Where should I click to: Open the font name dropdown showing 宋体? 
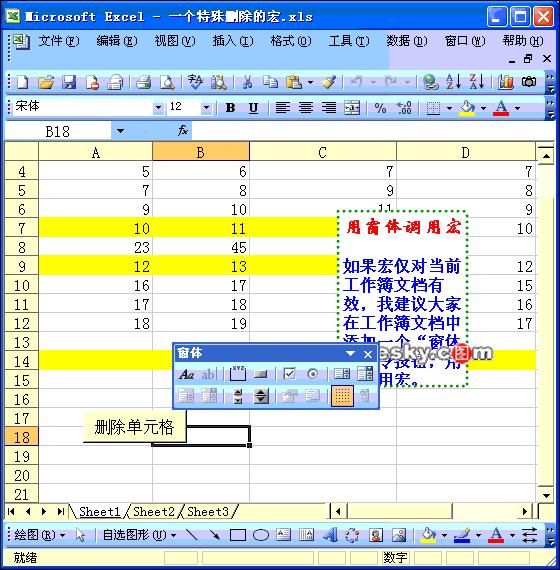click(158, 108)
